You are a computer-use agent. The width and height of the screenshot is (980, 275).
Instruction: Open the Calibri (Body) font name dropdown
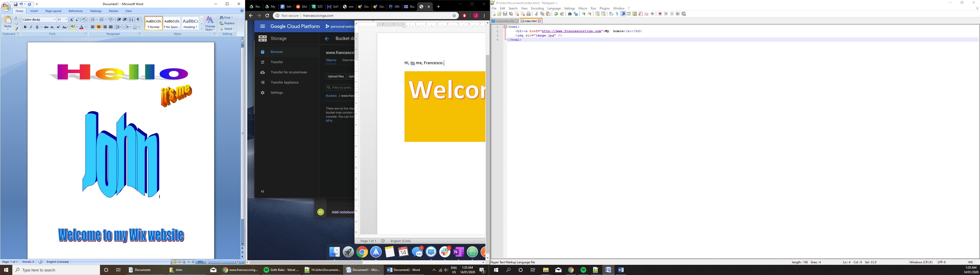point(55,20)
